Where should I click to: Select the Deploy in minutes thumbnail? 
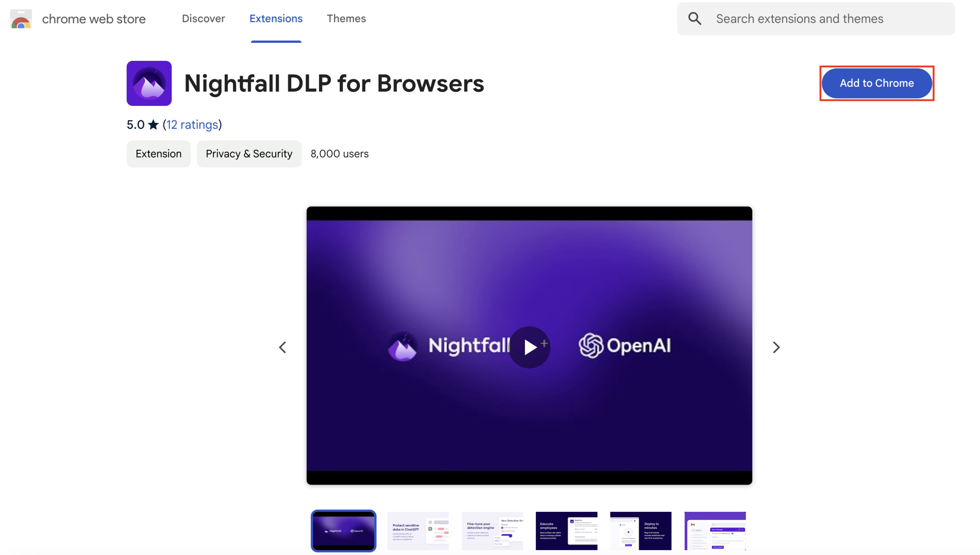coord(641,531)
